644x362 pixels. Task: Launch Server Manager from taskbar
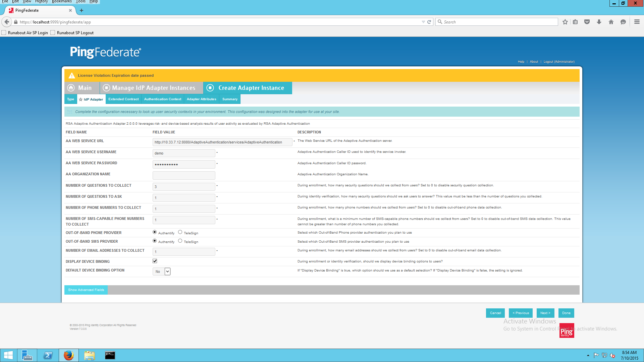27,355
